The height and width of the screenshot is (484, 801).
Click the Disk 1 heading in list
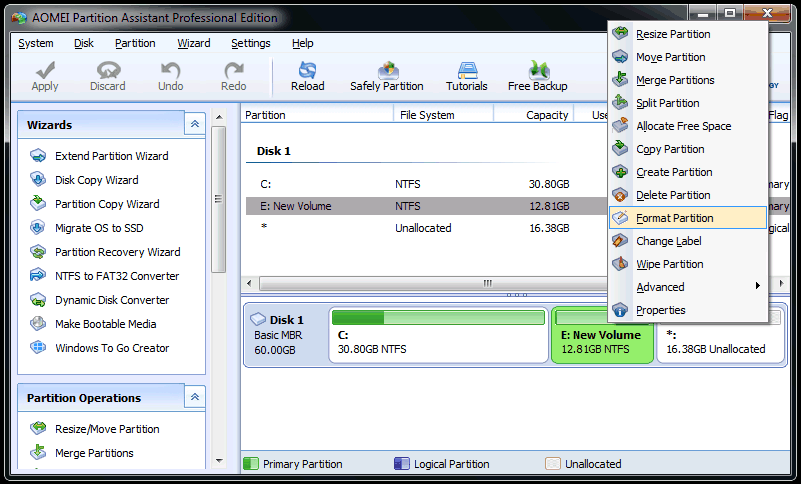click(273, 151)
